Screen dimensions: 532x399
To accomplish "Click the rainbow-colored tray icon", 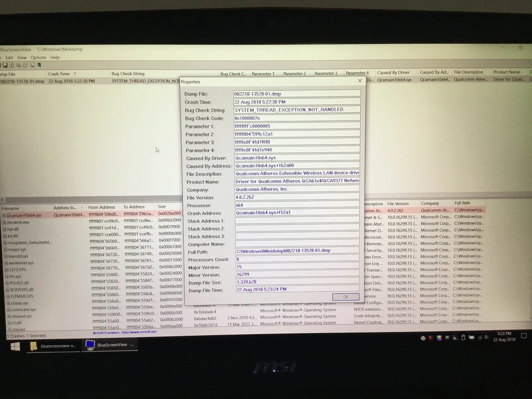I will [x=439, y=338].
